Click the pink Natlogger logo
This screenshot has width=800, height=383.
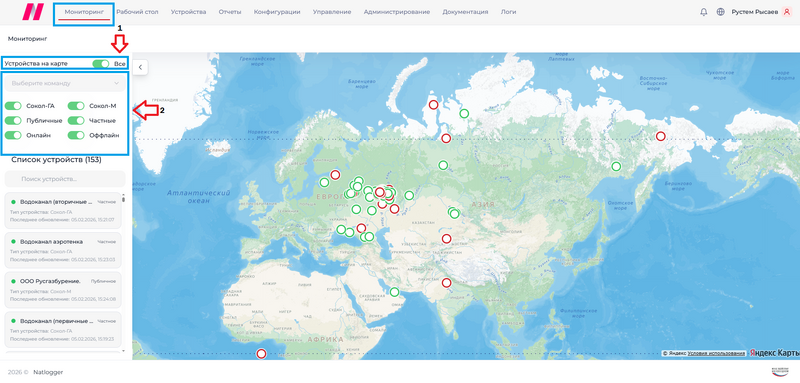[x=33, y=12]
